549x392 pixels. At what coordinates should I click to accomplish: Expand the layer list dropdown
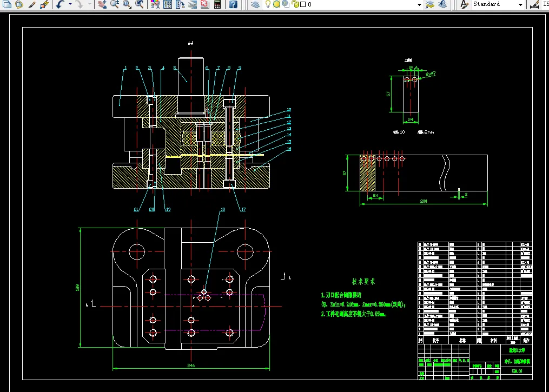(x=419, y=4)
